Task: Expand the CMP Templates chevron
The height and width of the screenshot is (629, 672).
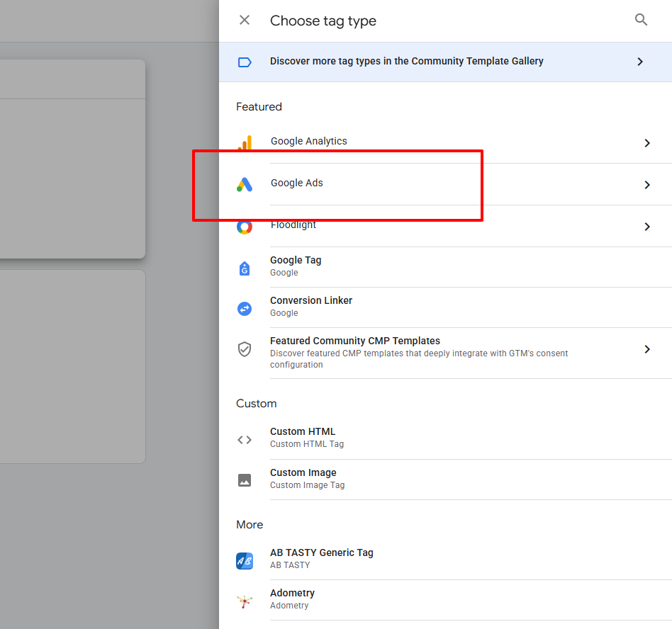Action: [647, 349]
